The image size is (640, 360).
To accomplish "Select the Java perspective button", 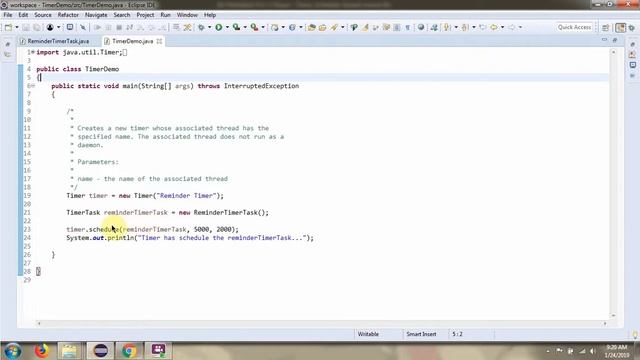I will click(x=620, y=27).
